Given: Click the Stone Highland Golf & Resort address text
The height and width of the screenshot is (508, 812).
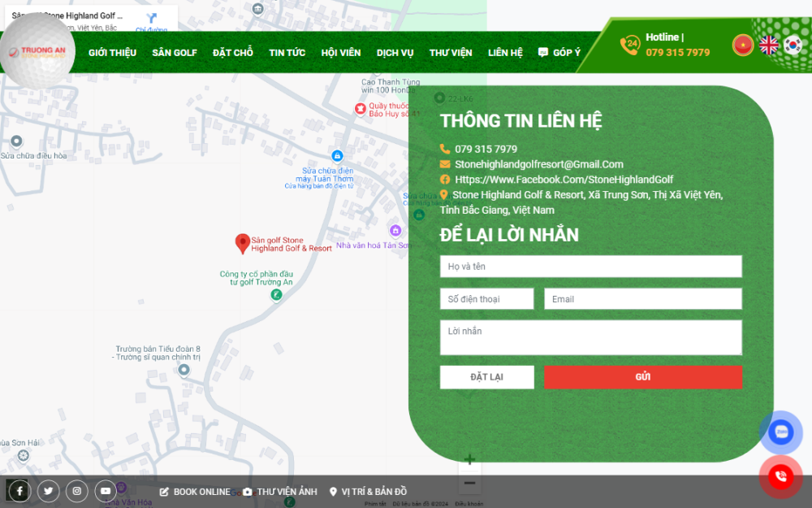Looking at the screenshot, I should coord(581,202).
